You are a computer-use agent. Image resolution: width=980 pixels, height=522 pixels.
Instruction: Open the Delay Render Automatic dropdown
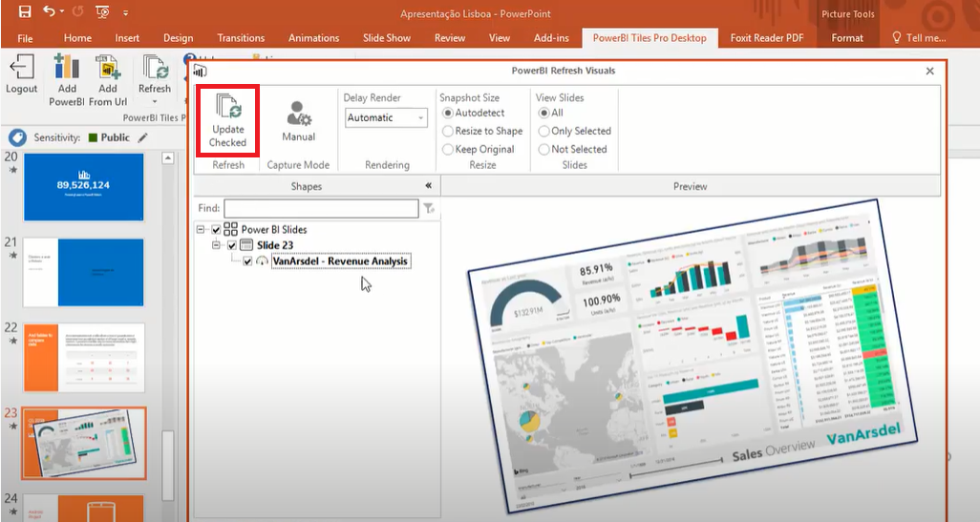pos(386,117)
